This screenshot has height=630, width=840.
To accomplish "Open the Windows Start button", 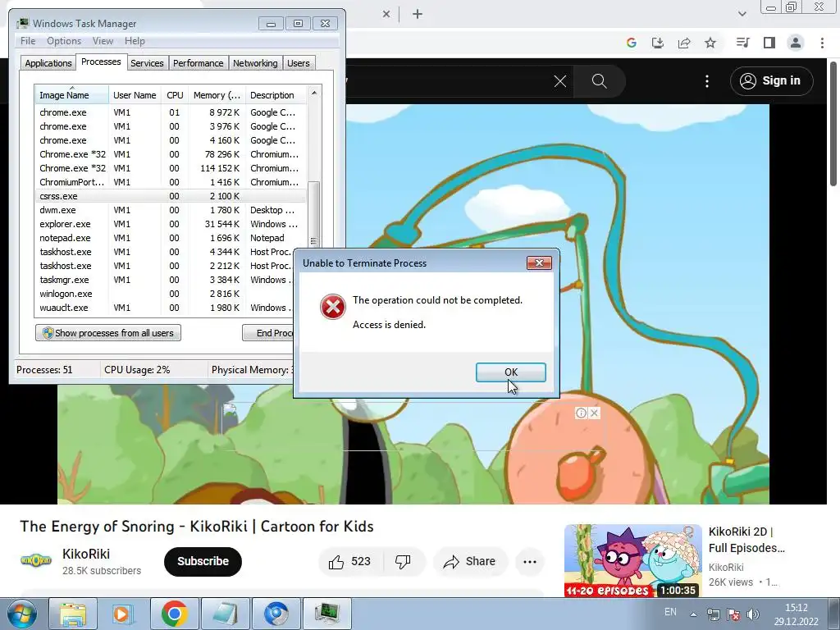I will click(x=21, y=614).
